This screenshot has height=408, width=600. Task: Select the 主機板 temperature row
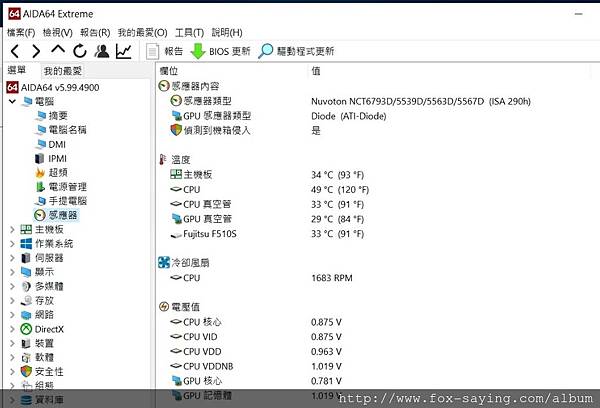267,175
